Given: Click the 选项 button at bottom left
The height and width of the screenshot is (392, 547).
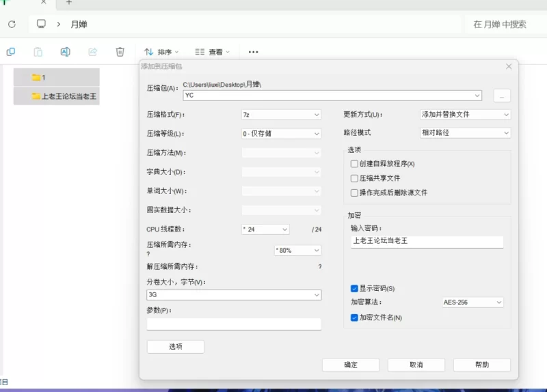Looking at the screenshot, I should click(x=176, y=347).
